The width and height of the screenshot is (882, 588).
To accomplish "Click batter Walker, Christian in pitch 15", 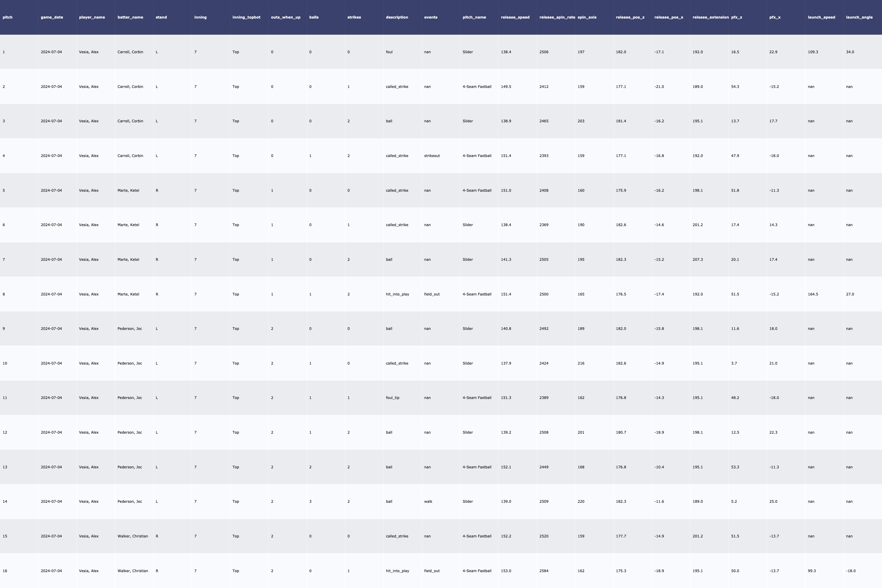I will pyautogui.click(x=132, y=536).
